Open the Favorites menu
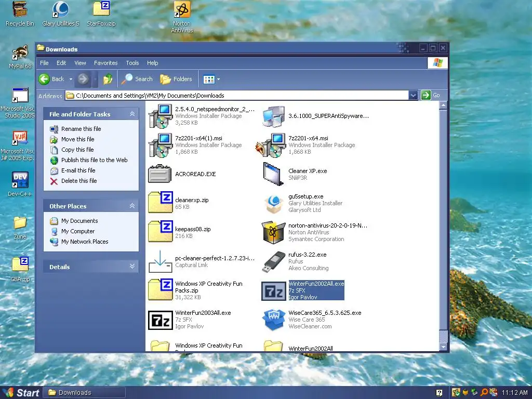Image resolution: width=532 pixels, height=399 pixels. tap(106, 63)
